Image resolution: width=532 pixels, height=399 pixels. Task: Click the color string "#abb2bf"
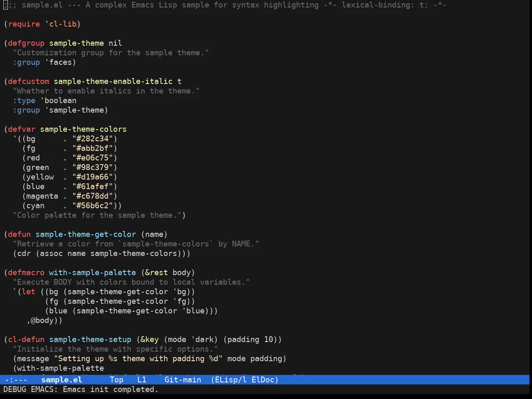pos(93,148)
